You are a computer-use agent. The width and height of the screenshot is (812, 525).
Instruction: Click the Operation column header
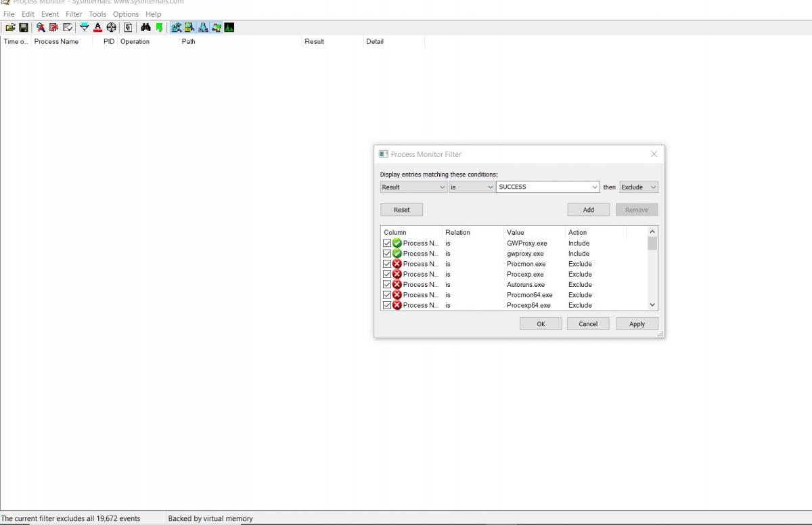point(148,42)
